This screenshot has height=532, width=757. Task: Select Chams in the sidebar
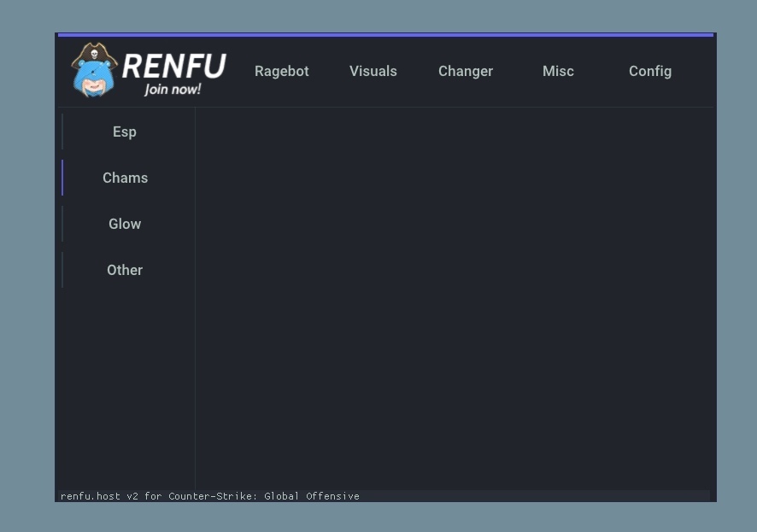[125, 178]
